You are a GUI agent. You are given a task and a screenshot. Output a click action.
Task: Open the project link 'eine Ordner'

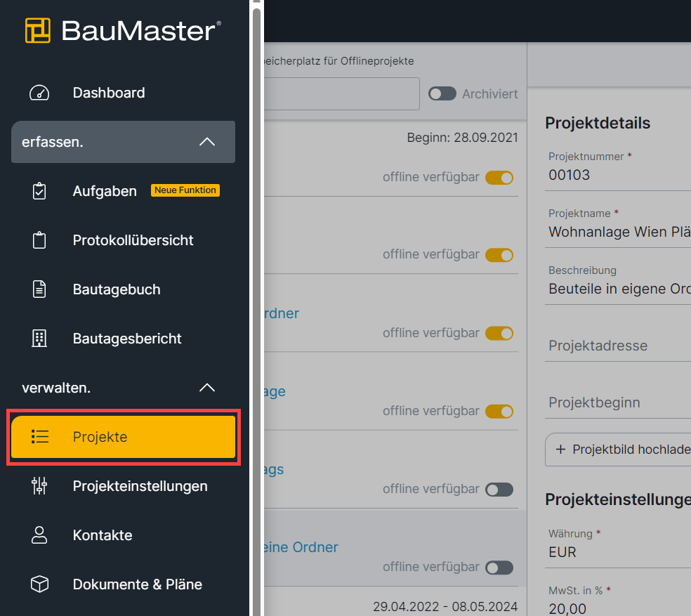(x=301, y=547)
